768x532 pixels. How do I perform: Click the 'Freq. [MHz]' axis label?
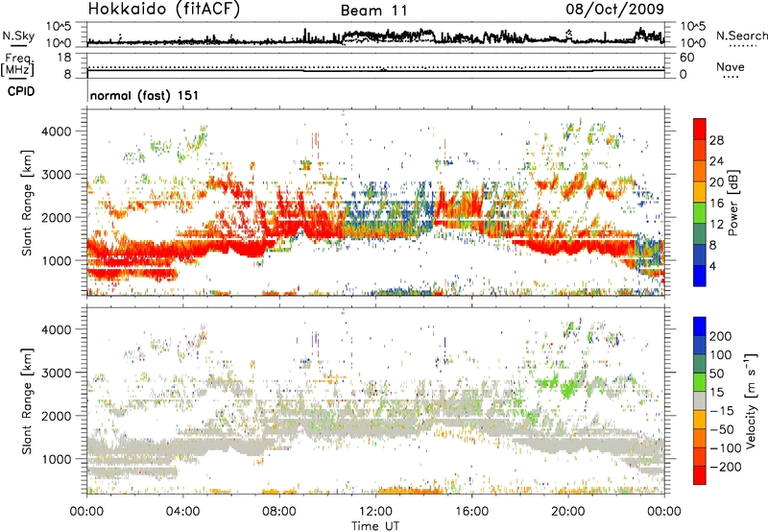[18, 65]
